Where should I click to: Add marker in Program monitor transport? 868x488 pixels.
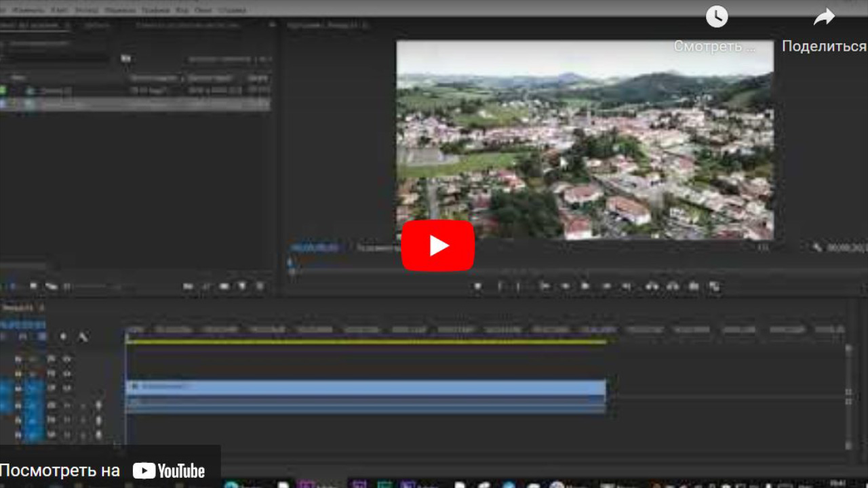pos(477,287)
